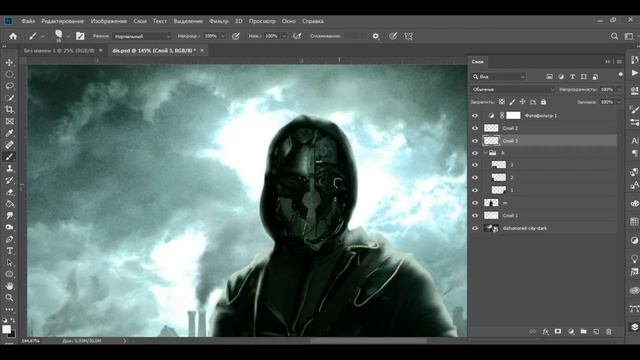Viewport: 640px width, 360px height.
Task: Open the layer filter kind Вид dropdown
Action: tap(498, 77)
